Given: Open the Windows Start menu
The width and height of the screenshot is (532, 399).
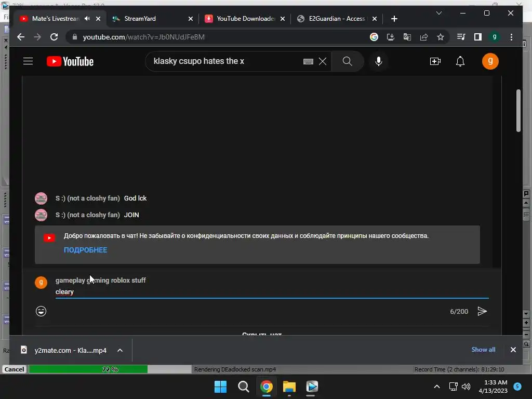Looking at the screenshot, I should pos(220,387).
